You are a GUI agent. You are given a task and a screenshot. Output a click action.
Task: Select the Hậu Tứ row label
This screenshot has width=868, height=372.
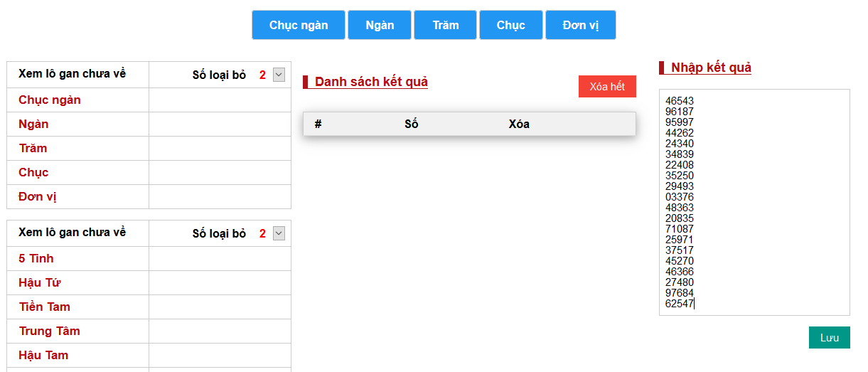(x=40, y=282)
